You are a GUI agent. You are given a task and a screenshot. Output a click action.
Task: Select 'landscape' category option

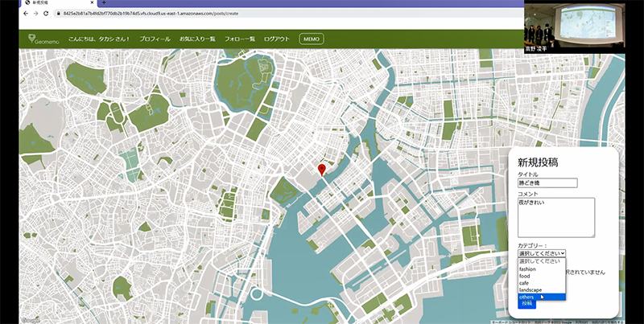(x=530, y=289)
